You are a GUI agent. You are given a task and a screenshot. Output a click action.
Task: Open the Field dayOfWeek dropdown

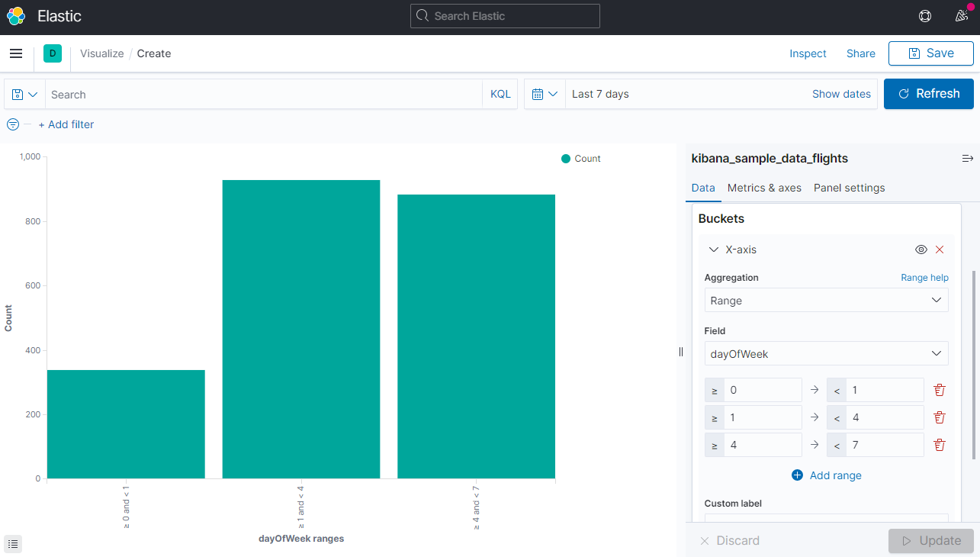[827, 354]
